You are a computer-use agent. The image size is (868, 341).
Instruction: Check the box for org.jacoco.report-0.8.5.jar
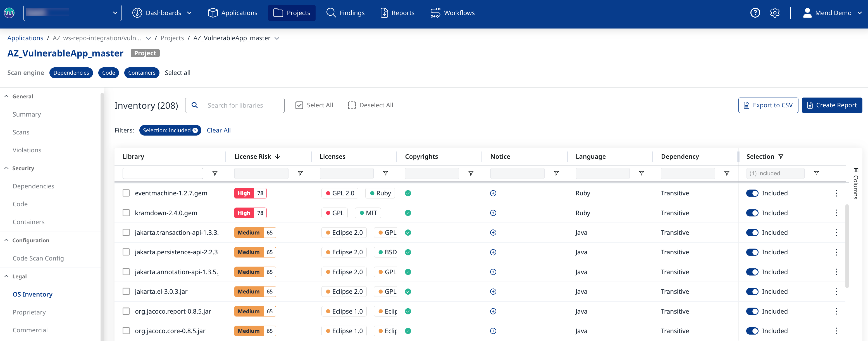click(x=126, y=311)
